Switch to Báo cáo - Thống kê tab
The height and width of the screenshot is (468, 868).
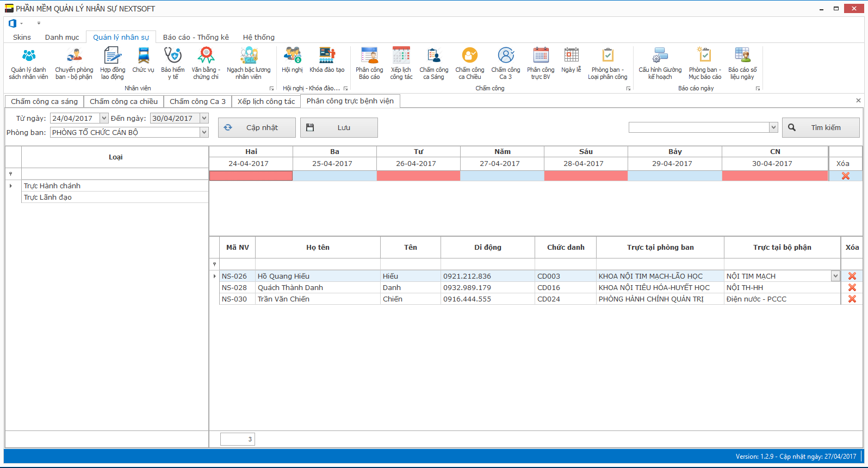(196, 37)
